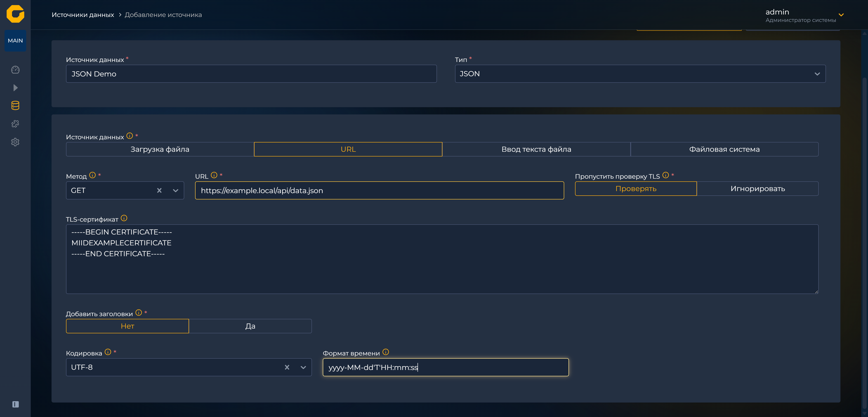The height and width of the screenshot is (417, 868).
Task: Select the Загрузка файла source option
Action: pyautogui.click(x=160, y=149)
